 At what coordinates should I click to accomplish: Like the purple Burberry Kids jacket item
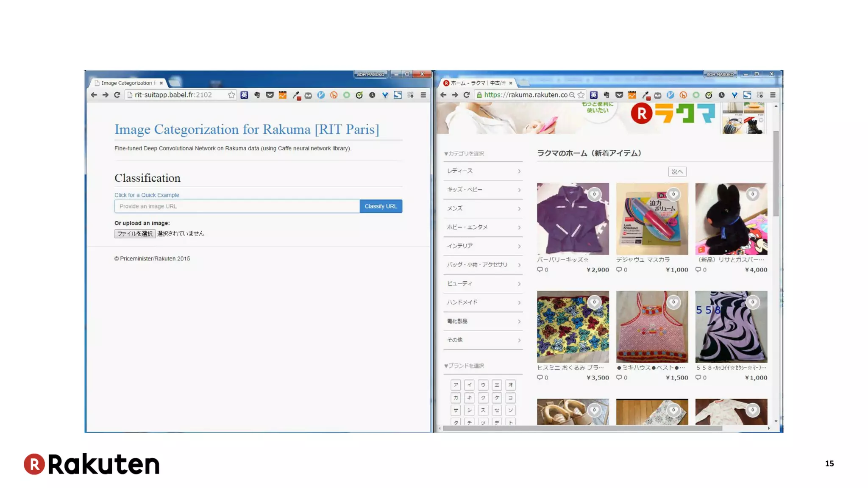pyautogui.click(x=594, y=194)
